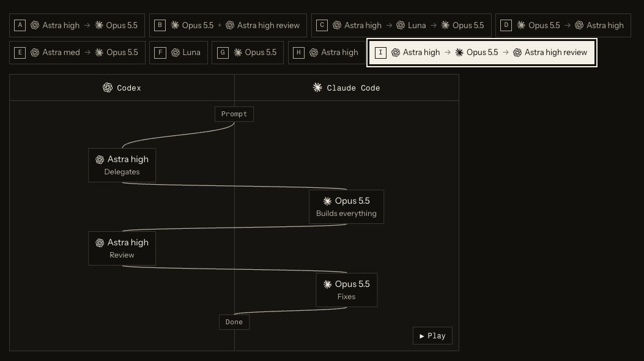
Task: Select workflow F: Luna
Action: click(179, 53)
